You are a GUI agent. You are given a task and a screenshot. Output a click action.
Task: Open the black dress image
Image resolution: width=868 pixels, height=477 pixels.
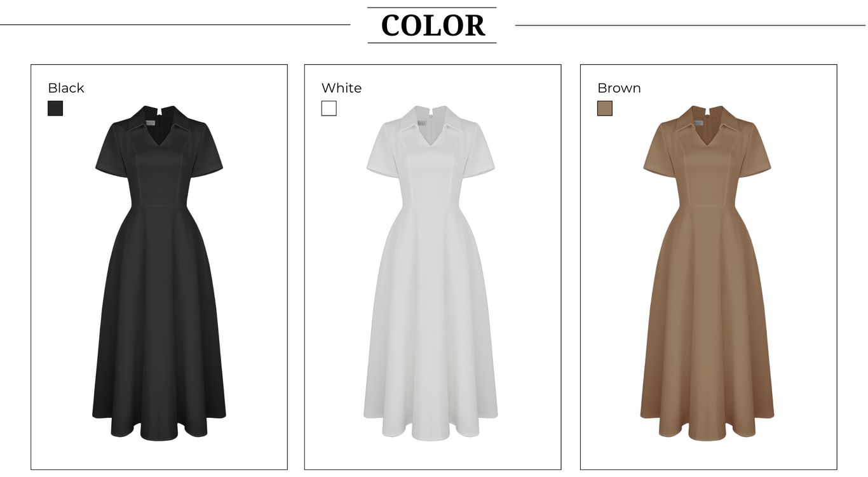[x=159, y=272]
